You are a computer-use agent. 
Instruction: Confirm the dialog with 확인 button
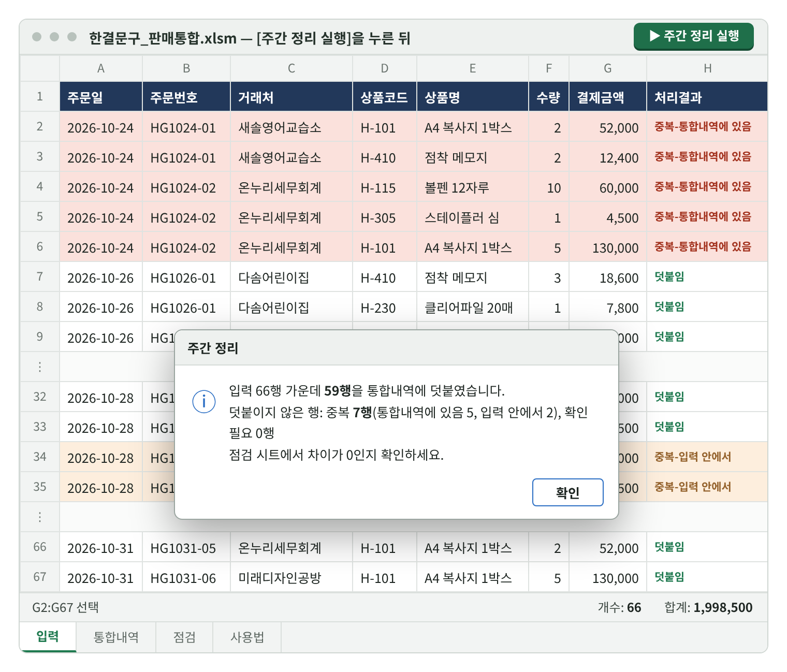567,492
